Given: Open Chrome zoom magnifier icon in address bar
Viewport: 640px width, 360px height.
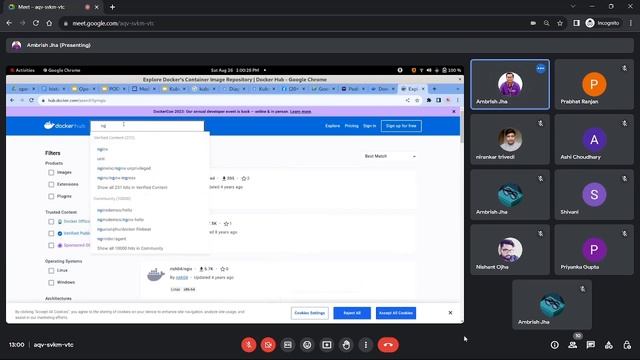Looking at the screenshot, I should coord(547,23).
